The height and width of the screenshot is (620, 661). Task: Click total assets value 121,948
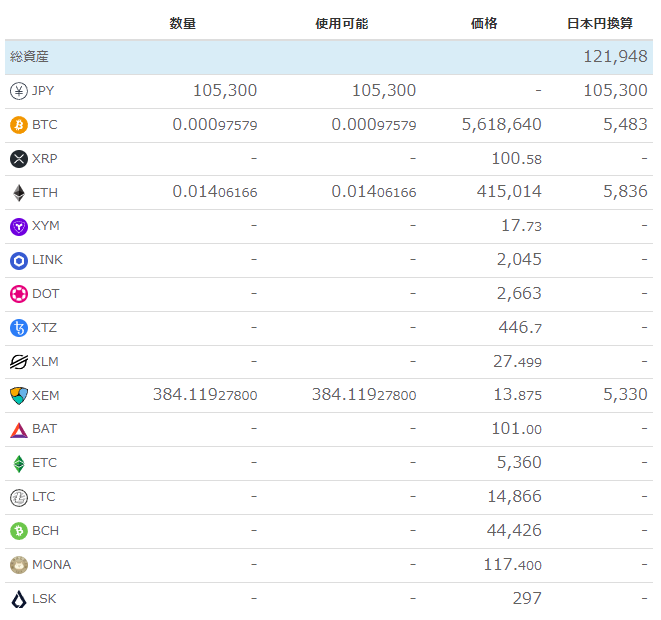tap(615, 56)
